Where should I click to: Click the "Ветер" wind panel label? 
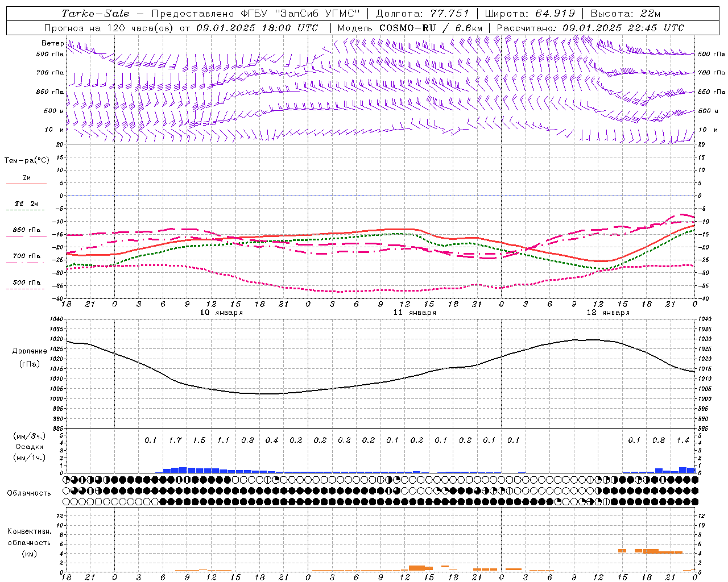[52, 43]
